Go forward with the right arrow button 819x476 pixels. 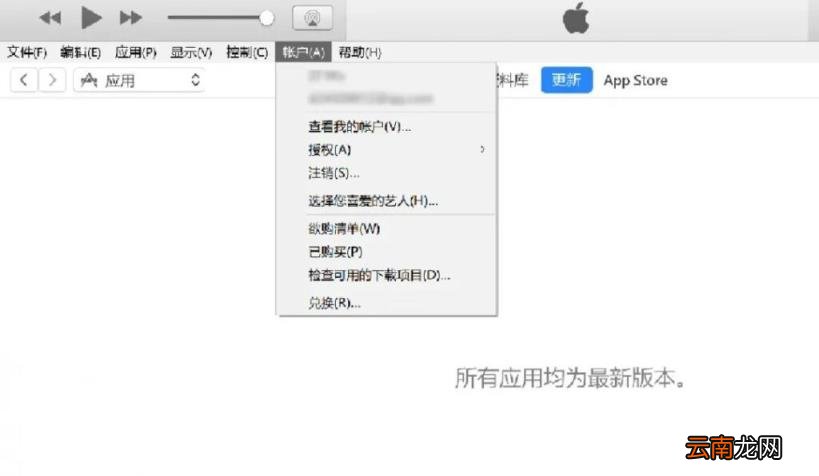point(52,80)
